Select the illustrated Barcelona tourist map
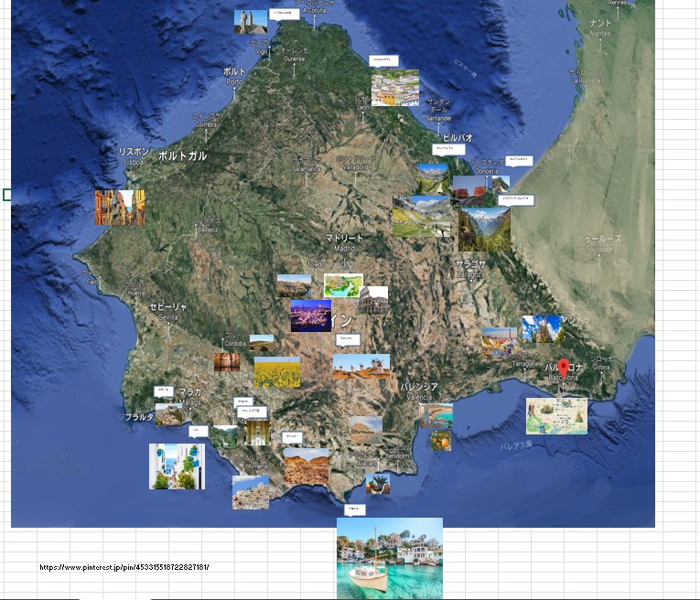The height and width of the screenshot is (600, 700). click(556, 416)
